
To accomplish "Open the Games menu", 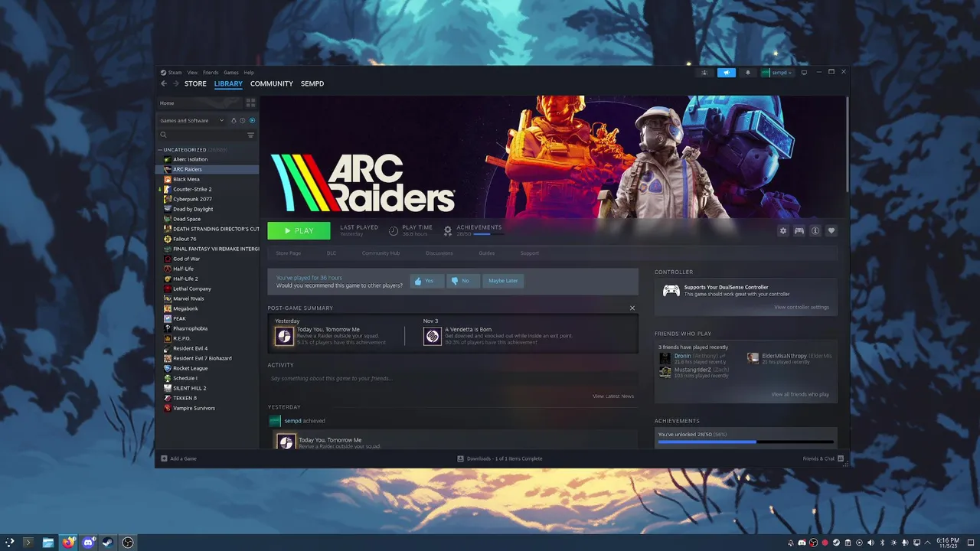I will pyautogui.click(x=231, y=73).
